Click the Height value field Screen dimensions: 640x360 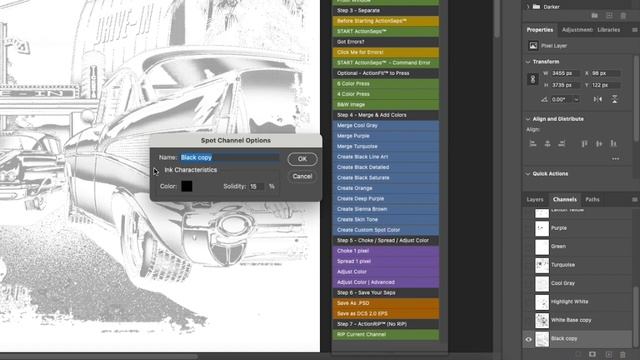pos(565,85)
